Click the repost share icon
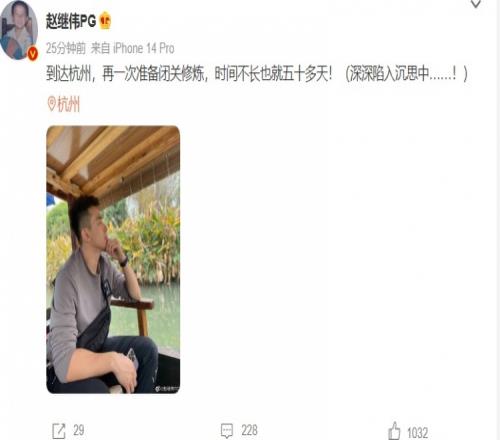Image resolution: width=500 pixels, height=440 pixels. click(x=59, y=431)
